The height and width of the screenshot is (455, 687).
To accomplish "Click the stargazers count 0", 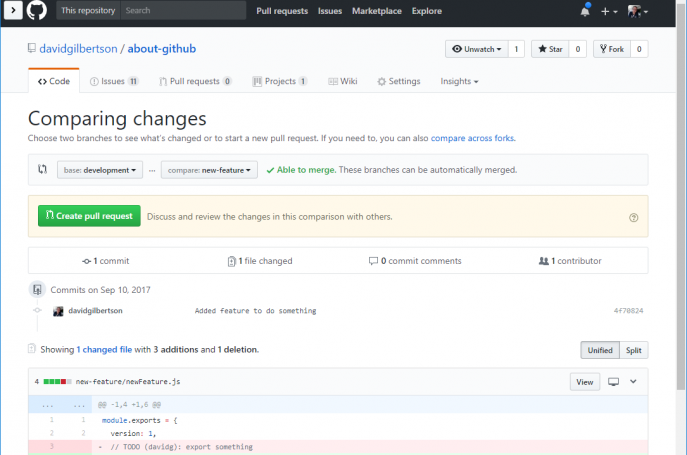I will [578, 49].
